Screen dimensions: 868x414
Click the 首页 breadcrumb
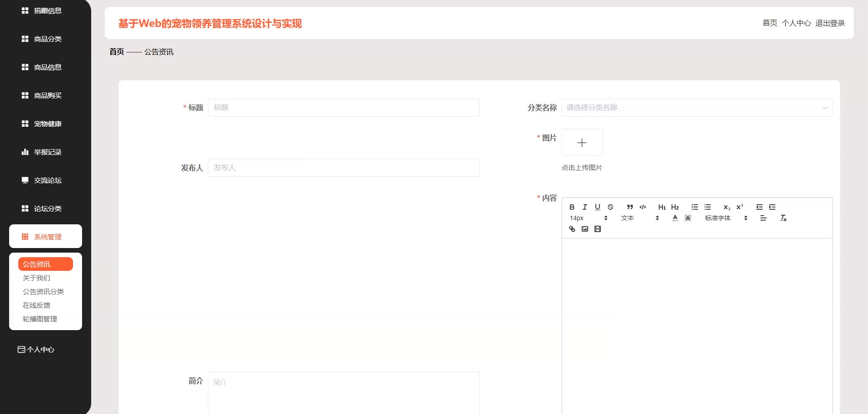[117, 52]
